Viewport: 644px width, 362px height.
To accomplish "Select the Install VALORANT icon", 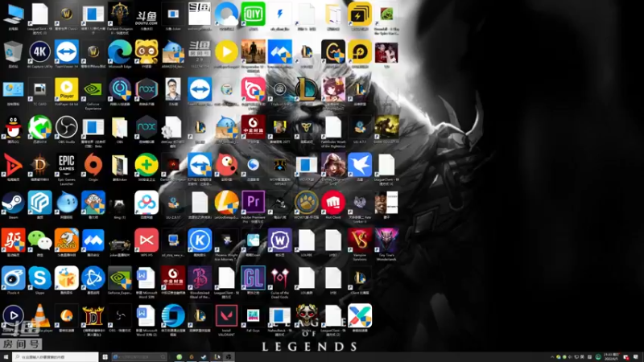I will point(226,316).
